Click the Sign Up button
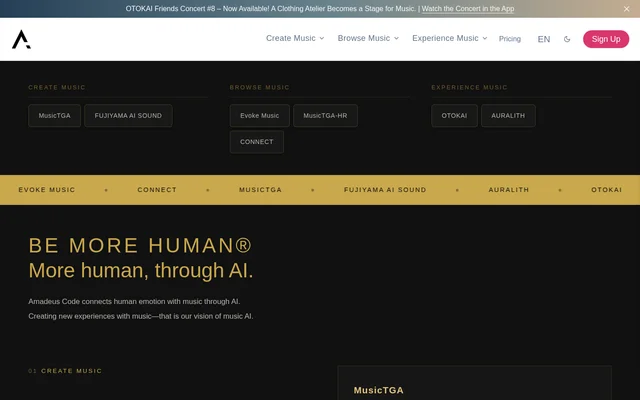This screenshot has width=640, height=400. pos(606,39)
